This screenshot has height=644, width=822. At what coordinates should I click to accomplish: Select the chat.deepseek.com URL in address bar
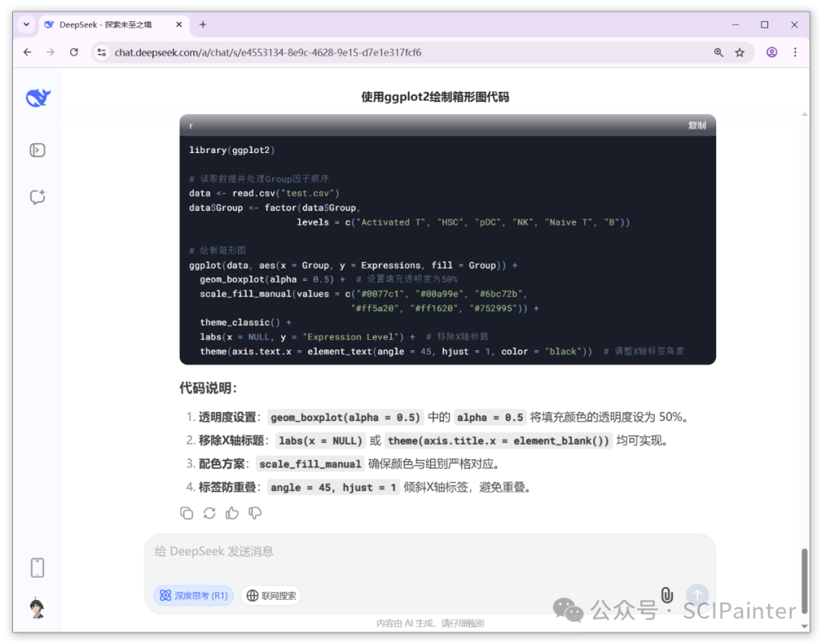(268, 53)
